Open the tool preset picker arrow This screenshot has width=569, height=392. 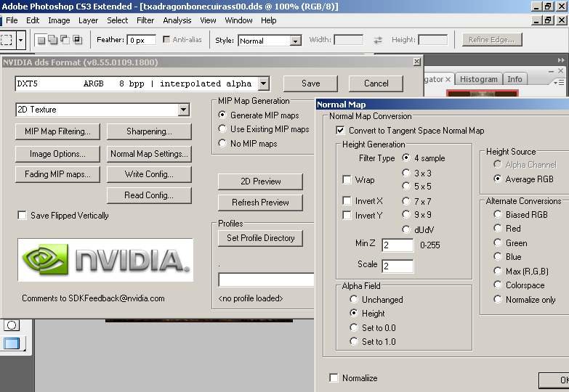(20, 40)
